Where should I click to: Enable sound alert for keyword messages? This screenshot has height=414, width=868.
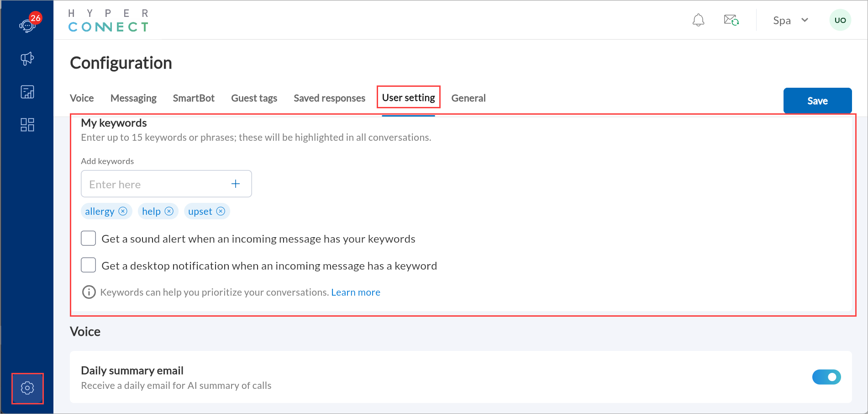click(88, 238)
